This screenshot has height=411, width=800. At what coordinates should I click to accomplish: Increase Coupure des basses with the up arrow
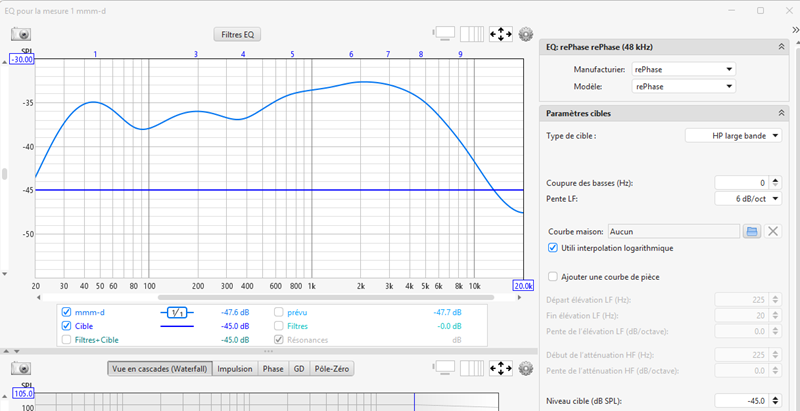(x=776, y=179)
